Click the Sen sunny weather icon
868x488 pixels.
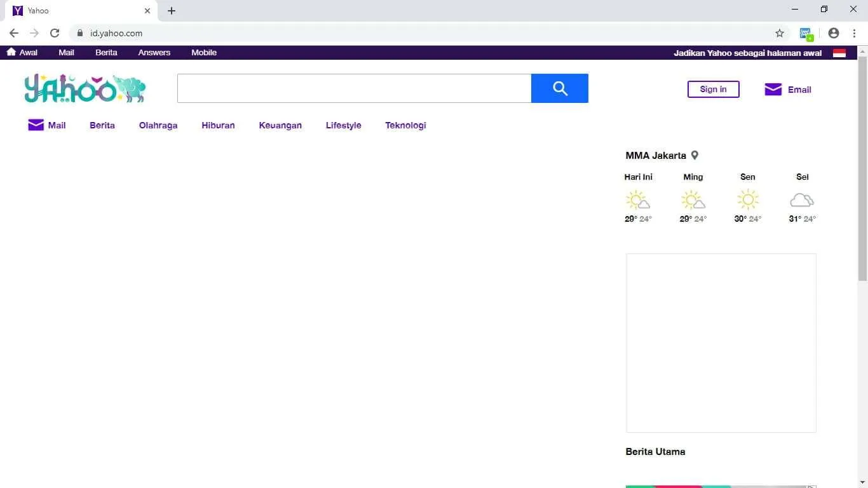point(748,200)
